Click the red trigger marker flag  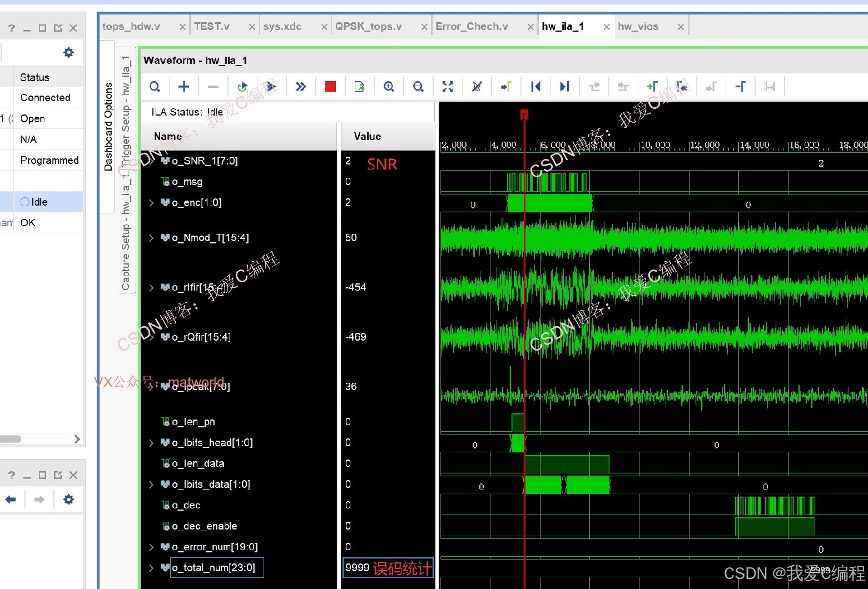point(524,114)
